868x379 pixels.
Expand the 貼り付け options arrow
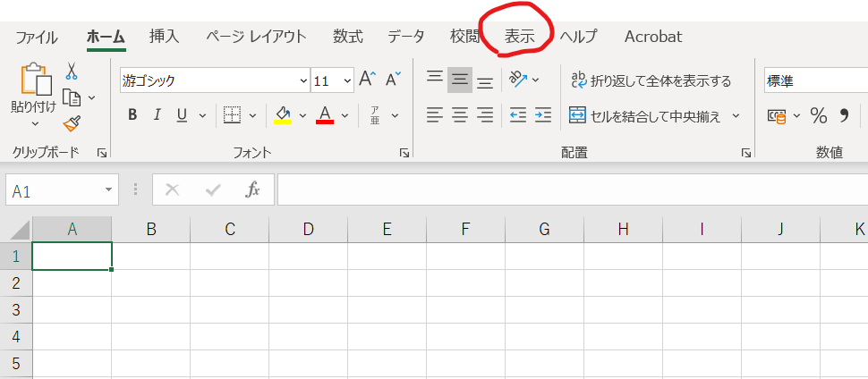coord(36,123)
